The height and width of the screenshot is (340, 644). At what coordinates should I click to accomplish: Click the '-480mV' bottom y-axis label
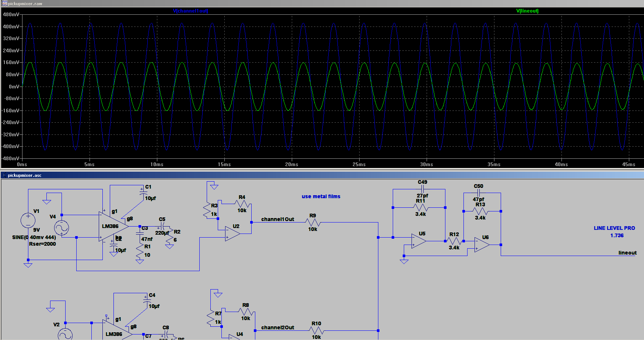(x=10, y=158)
